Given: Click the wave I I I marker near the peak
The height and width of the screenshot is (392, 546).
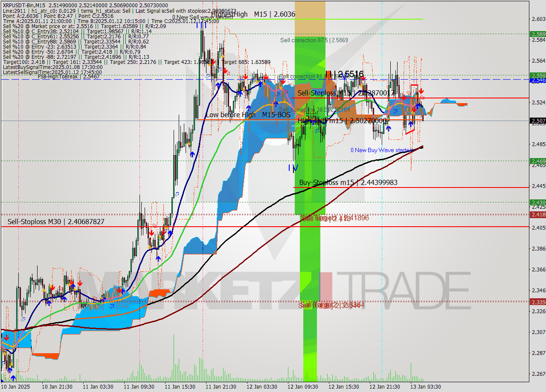Looking at the screenshot, I should [x=202, y=25].
